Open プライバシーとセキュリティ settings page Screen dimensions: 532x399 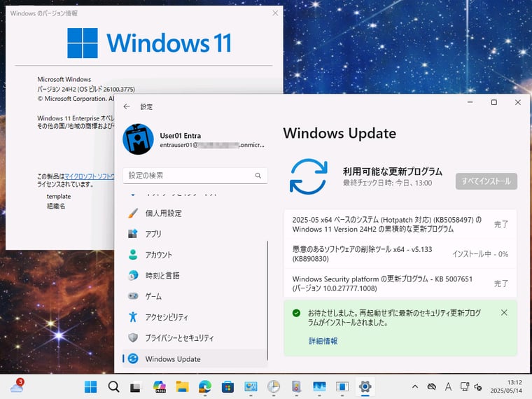click(x=195, y=338)
